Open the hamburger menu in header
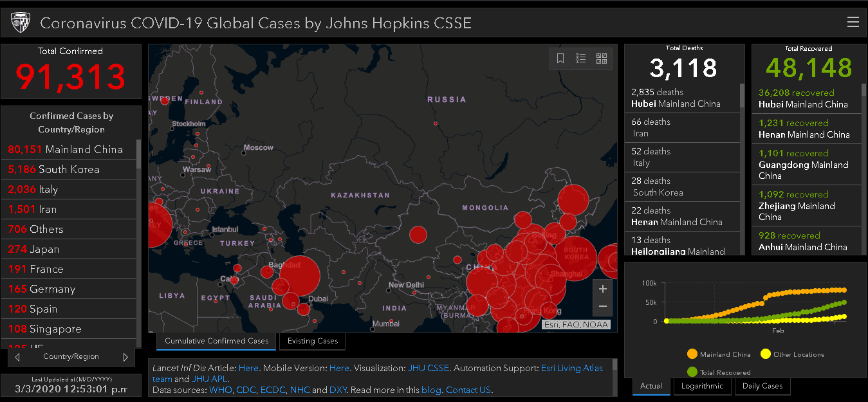The image size is (868, 402). 853,23
